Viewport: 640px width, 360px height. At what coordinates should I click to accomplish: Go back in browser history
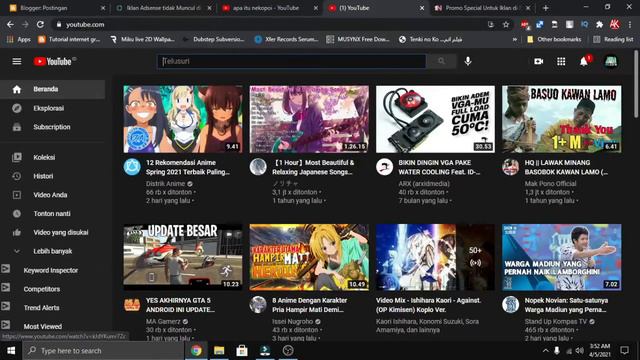point(10,24)
